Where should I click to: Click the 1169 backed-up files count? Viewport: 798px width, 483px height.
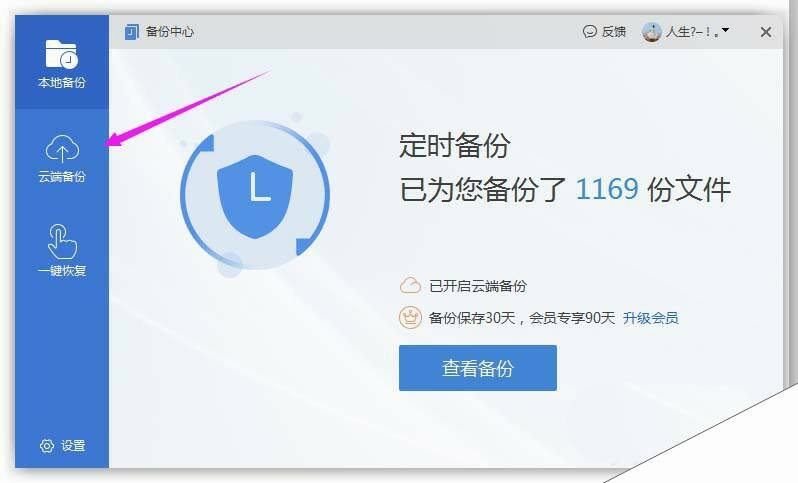tap(607, 189)
